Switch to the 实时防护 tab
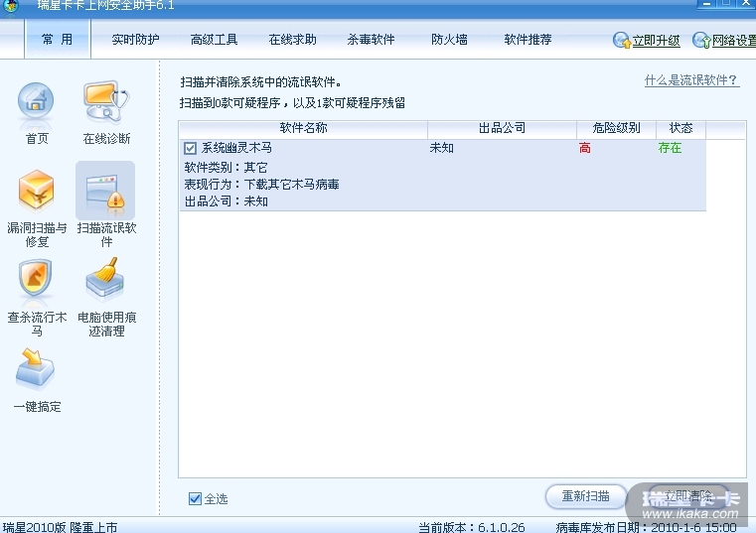The image size is (756, 533). [135, 40]
